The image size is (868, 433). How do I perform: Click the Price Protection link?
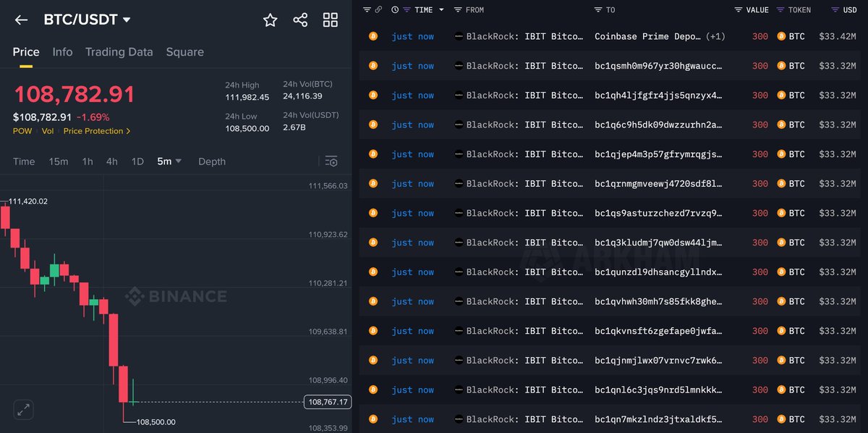(x=93, y=131)
